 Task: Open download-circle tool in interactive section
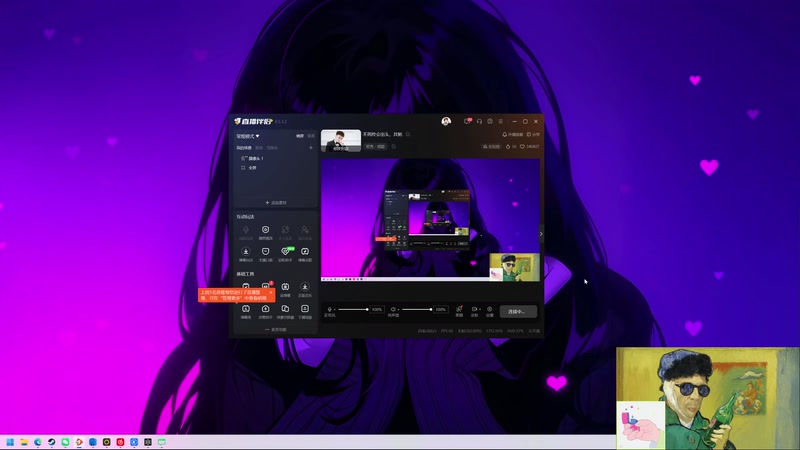point(246,254)
